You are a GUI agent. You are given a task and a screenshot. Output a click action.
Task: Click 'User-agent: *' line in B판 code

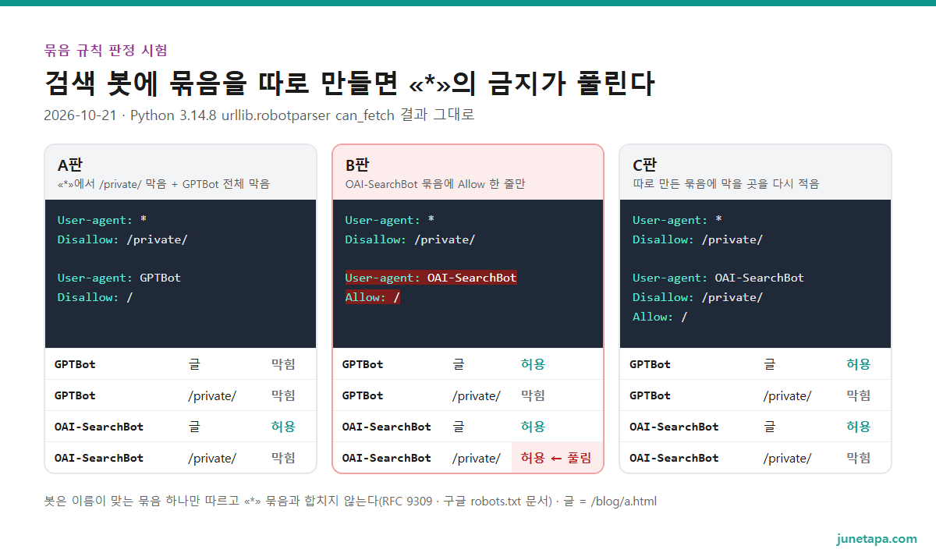tap(390, 220)
